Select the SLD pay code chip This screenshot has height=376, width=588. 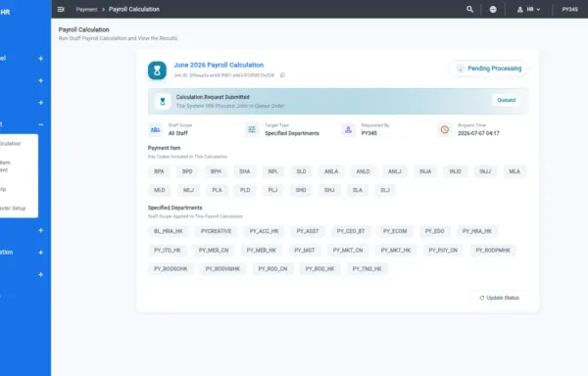301,171
